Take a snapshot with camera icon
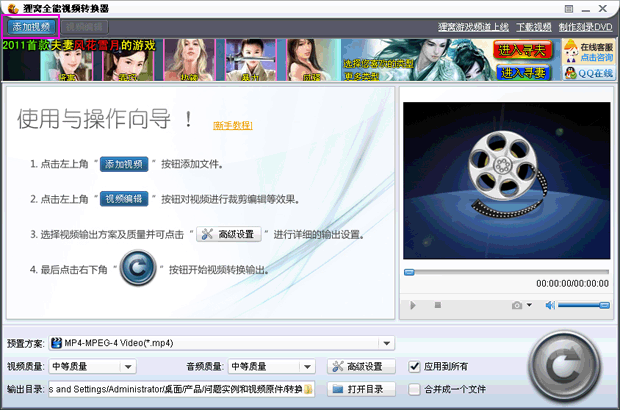The image size is (620, 410). pos(517,305)
